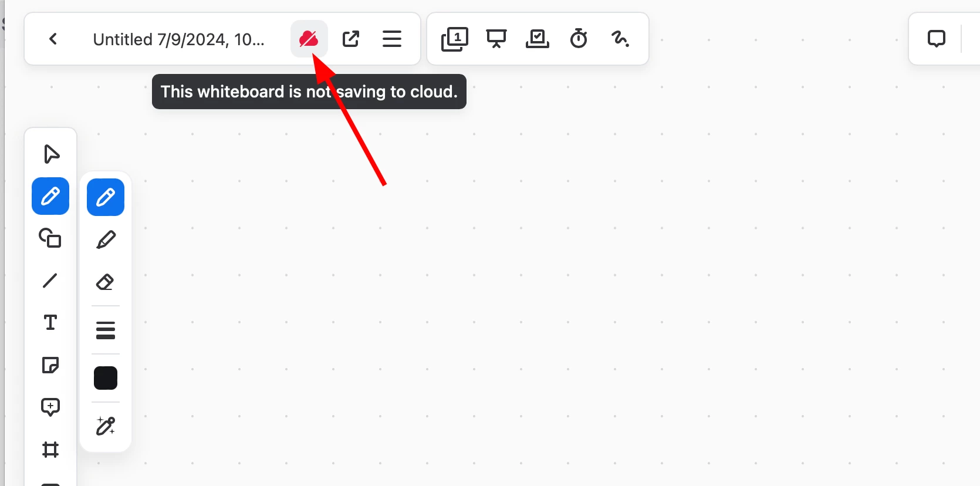Image resolution: width=980 pixels, height=486 pixels.
Task: Choose the highlighter in pen submenu
Action: (106, 239)
